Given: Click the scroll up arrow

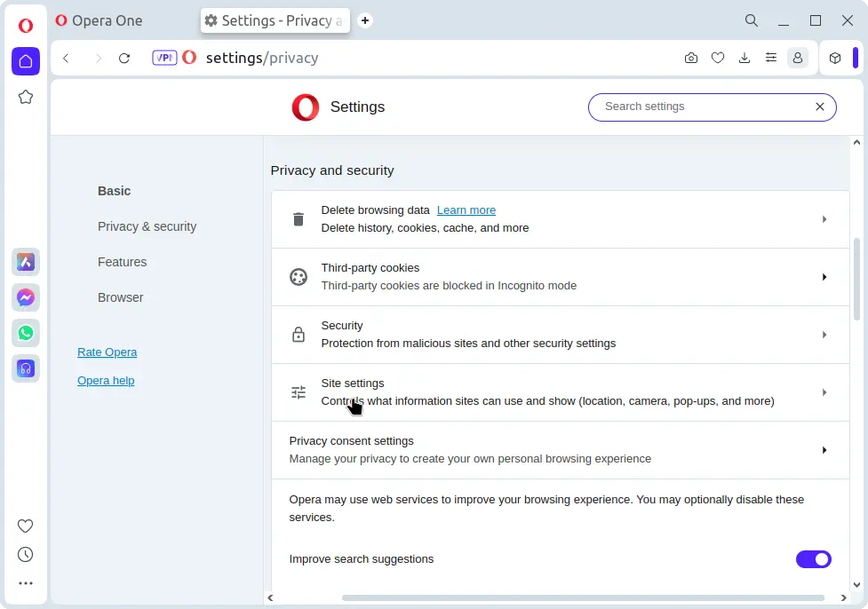Looking at the screenshot, I should 856,143.
